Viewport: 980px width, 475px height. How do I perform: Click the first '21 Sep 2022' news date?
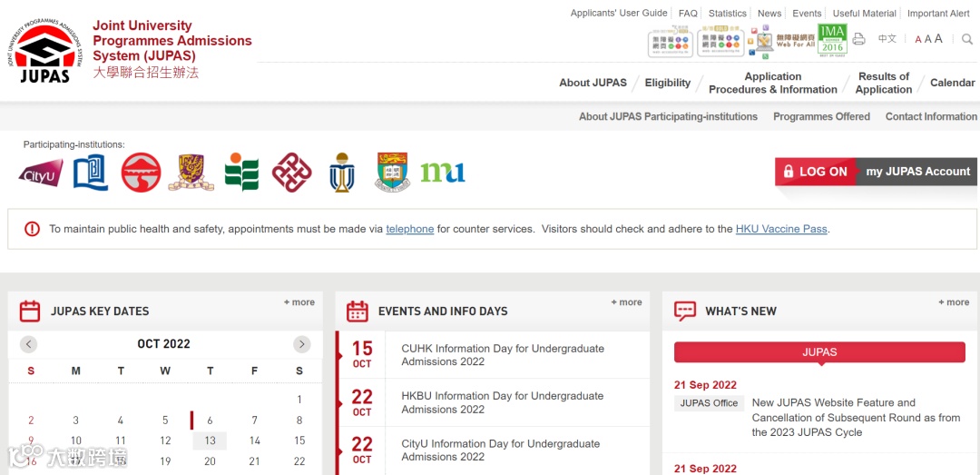pos(705,385)
